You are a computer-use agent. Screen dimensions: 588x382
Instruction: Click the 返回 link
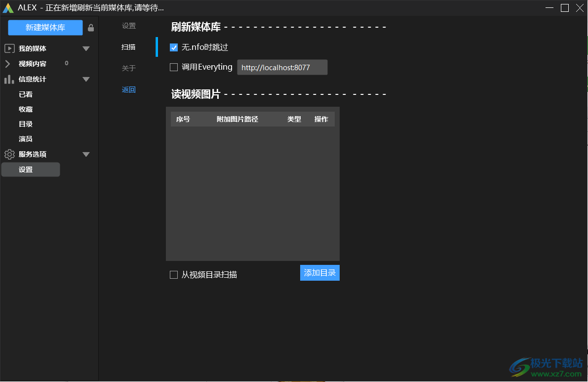point(128,89)
